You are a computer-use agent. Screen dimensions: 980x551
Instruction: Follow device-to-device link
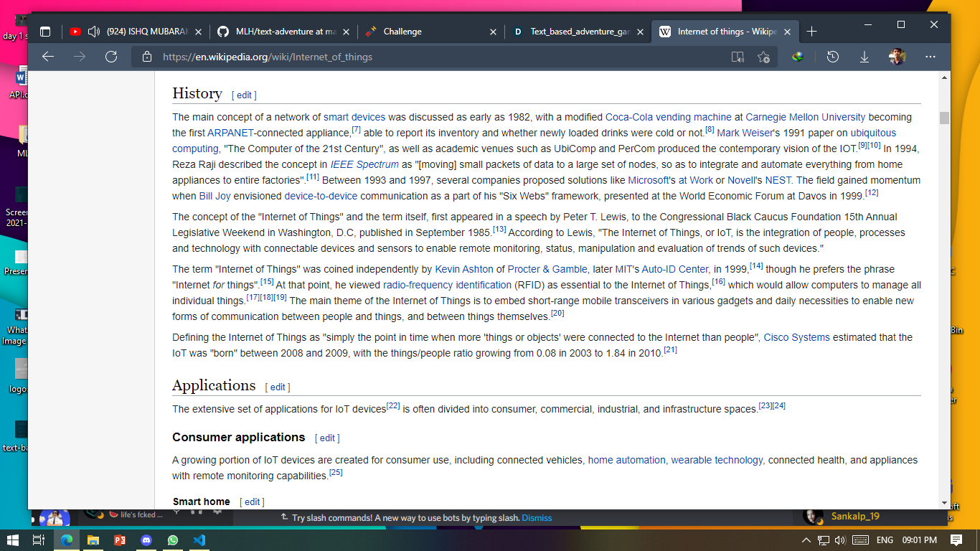321,196
